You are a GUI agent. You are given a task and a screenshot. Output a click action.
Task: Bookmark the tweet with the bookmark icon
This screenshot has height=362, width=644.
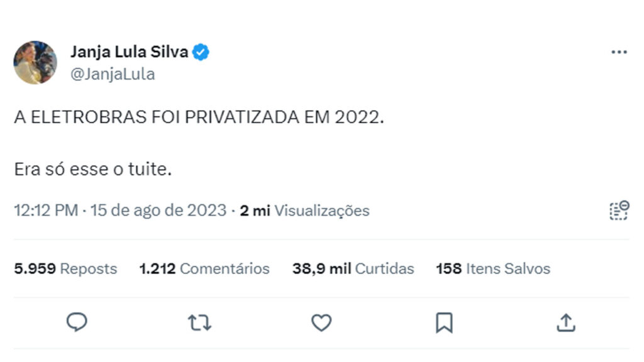(444, 322)
